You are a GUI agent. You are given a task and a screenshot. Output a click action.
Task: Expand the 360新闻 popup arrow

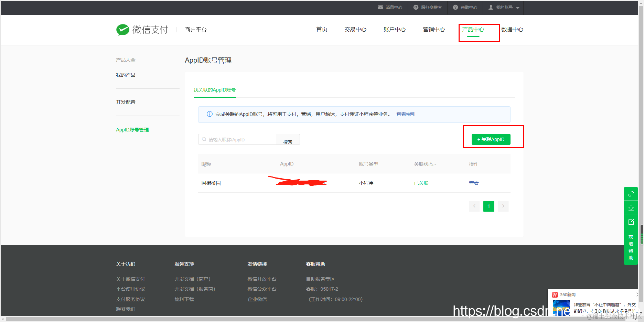[x=638, y=294]
